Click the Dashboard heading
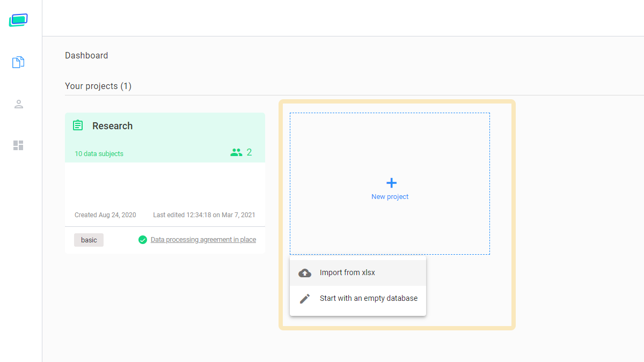644x362 pixels. point(86,56)
